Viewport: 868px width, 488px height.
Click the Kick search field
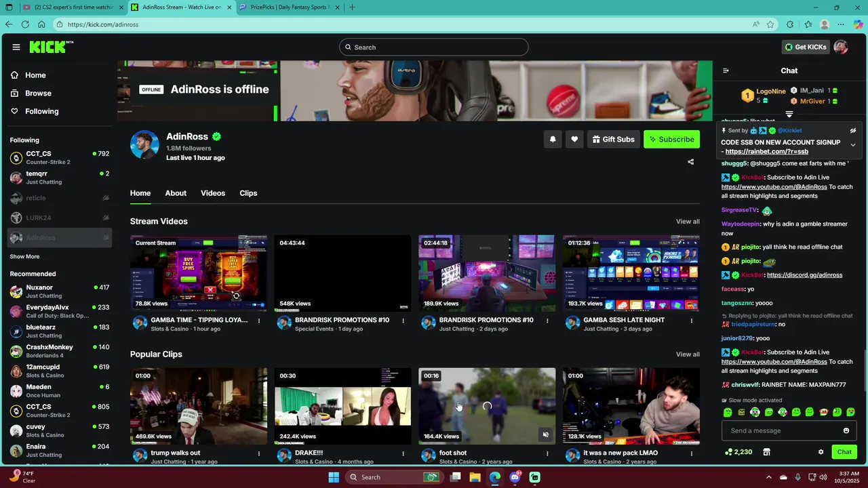[x=434, y=47]
